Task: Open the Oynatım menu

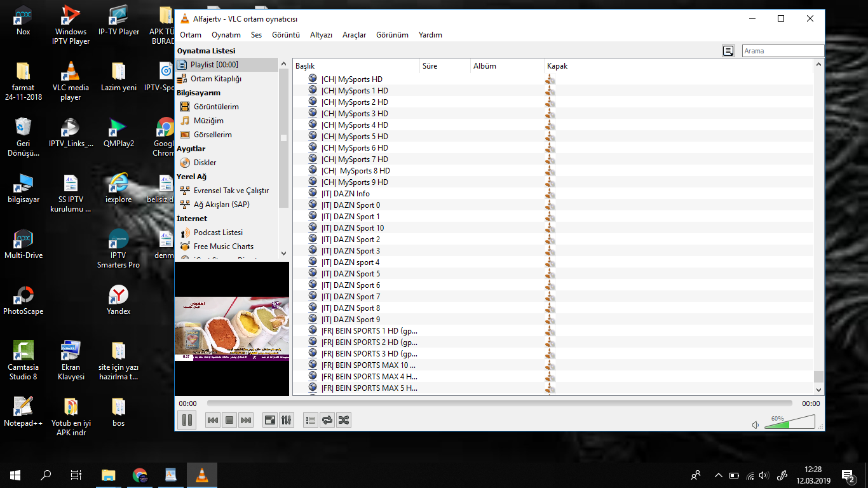Action: [x=226, y=35]
